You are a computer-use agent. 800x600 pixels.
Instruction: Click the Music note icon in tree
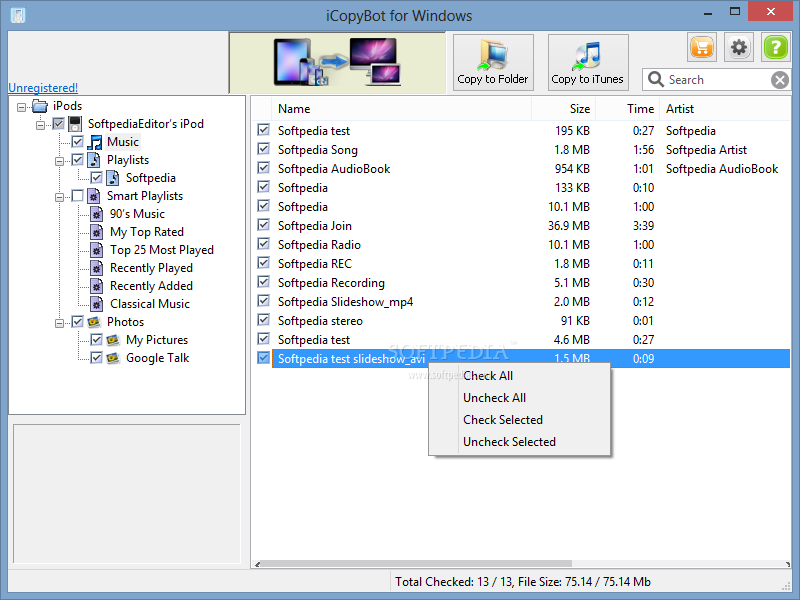point(94,142)
